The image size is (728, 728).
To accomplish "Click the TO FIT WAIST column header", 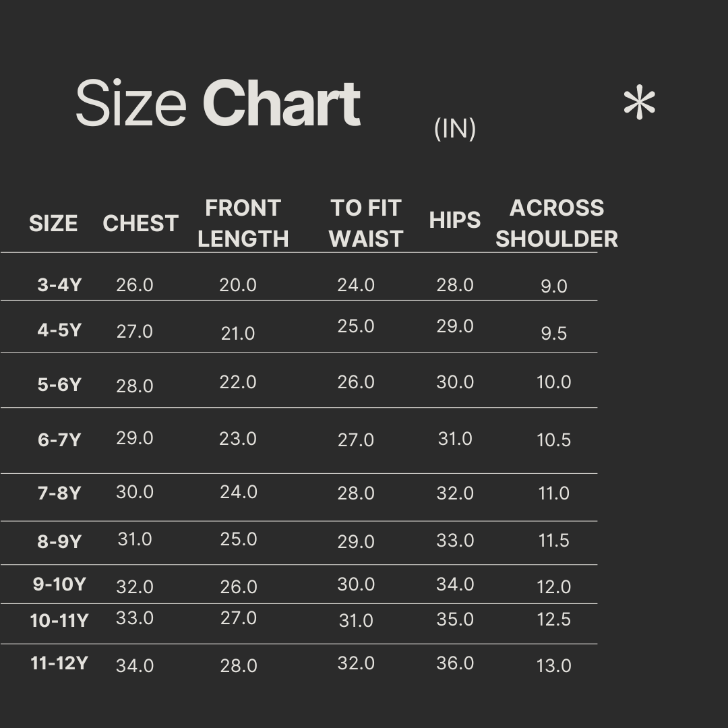I will pyautogui.click(x=366, y=223).
